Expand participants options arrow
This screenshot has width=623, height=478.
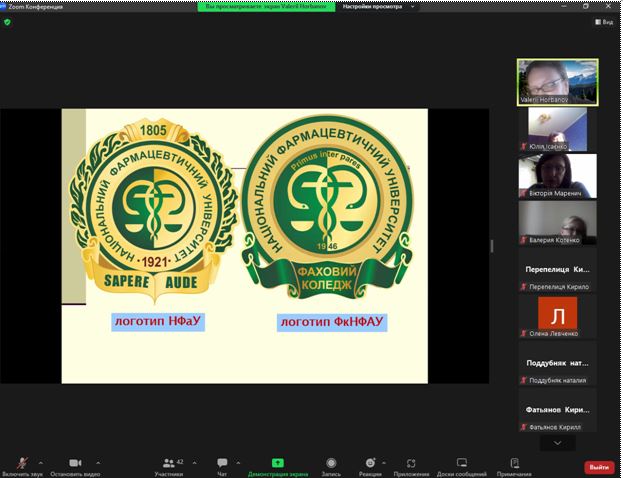point(194,463)
